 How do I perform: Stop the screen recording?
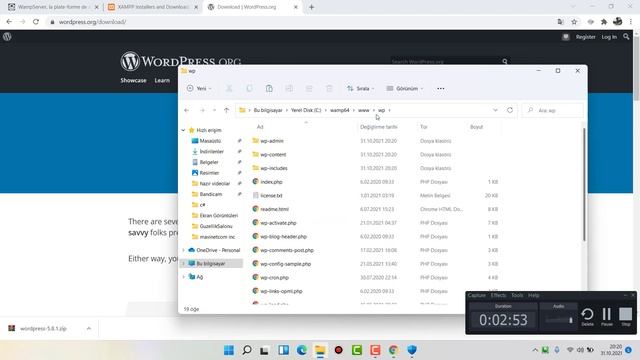click(x=626, y=317)
